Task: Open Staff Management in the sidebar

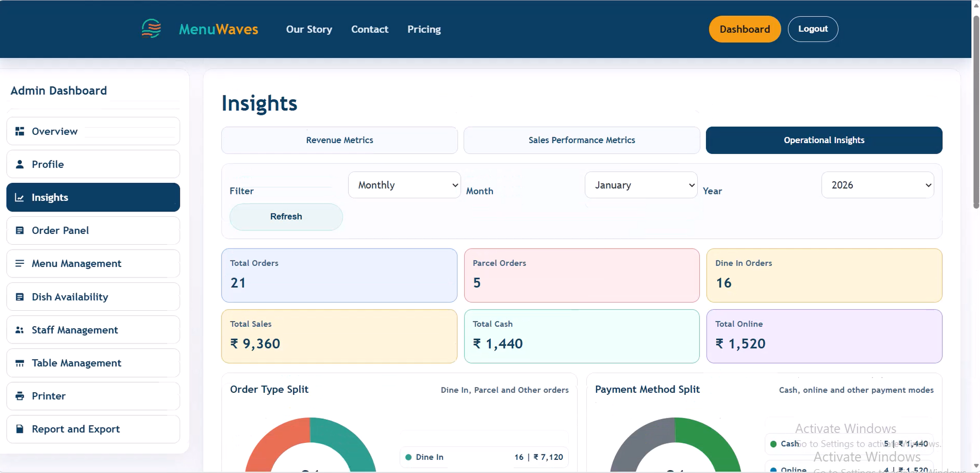Action: point(93,330)
